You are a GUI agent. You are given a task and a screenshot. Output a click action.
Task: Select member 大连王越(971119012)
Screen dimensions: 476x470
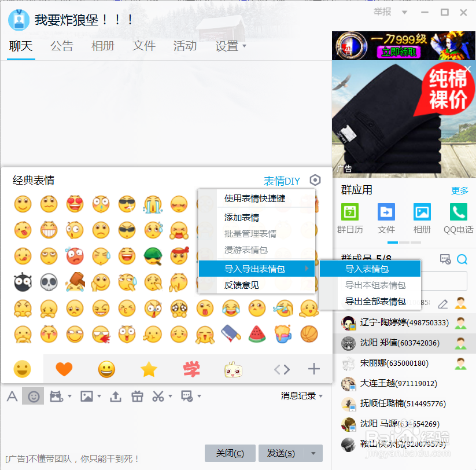point(404,383)
